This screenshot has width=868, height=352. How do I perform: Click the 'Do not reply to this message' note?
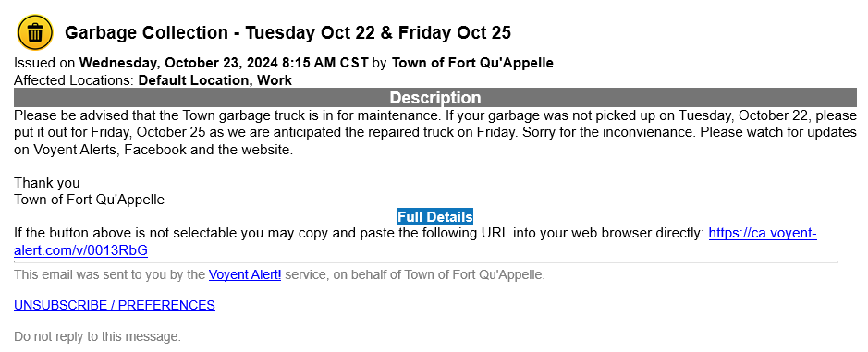point(97,336)
